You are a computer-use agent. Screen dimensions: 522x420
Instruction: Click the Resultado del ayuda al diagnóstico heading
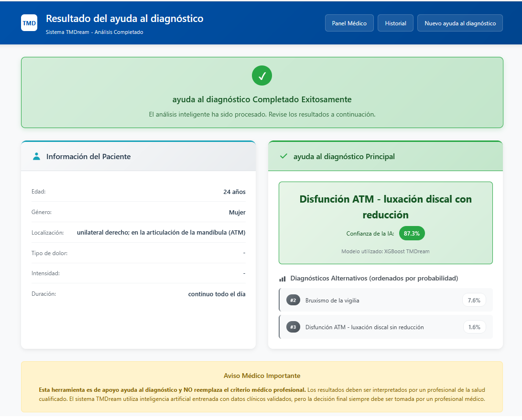coord(124,18)
